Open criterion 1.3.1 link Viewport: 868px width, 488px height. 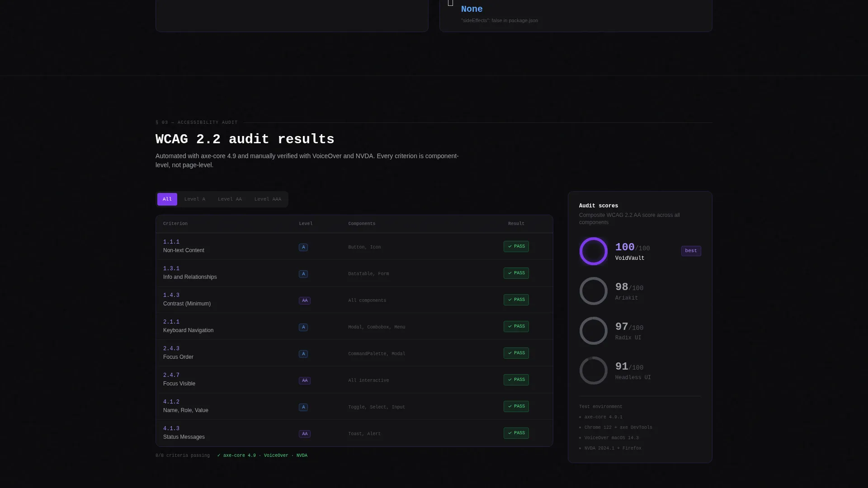[171, 269]
